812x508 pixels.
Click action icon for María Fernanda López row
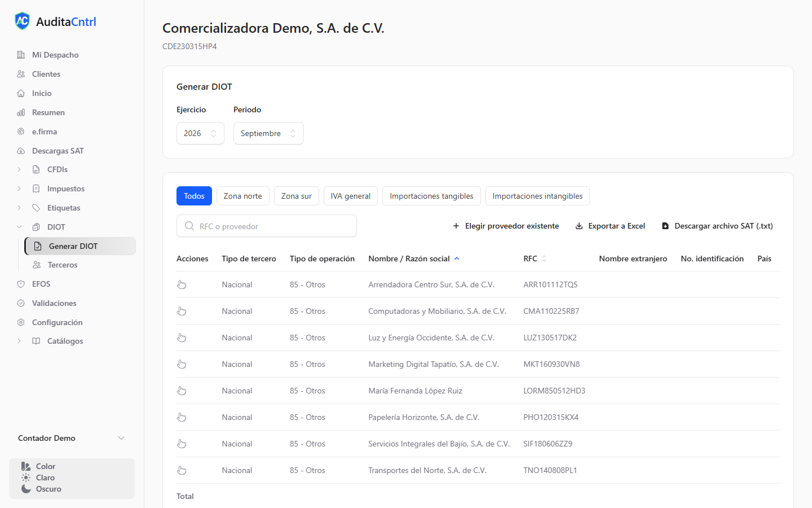tap(182, 391)
